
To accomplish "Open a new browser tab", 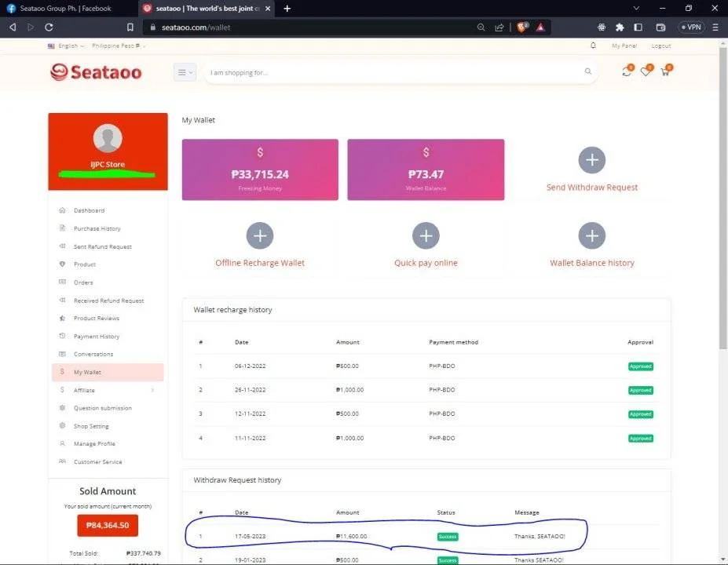I will click(x=287, y=9).
